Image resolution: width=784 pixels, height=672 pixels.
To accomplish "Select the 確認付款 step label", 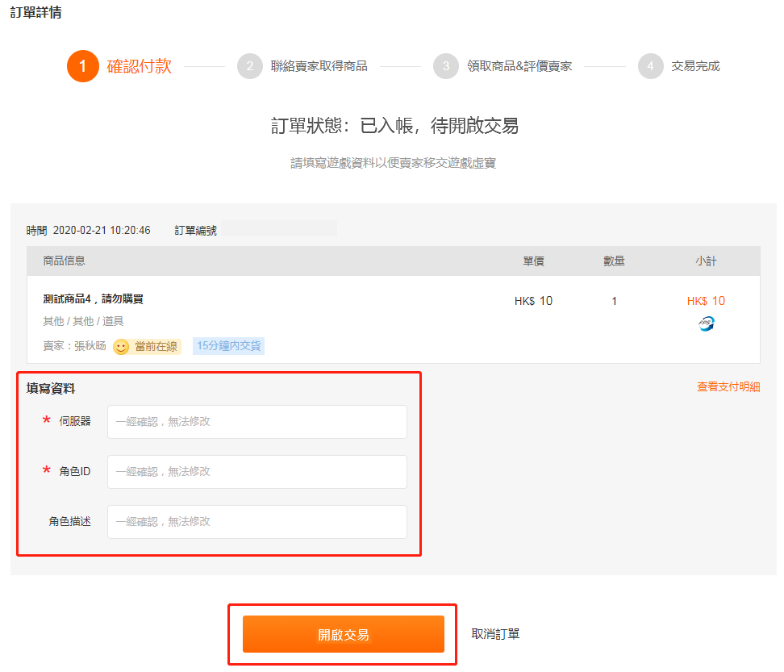I will pos(139,66).
